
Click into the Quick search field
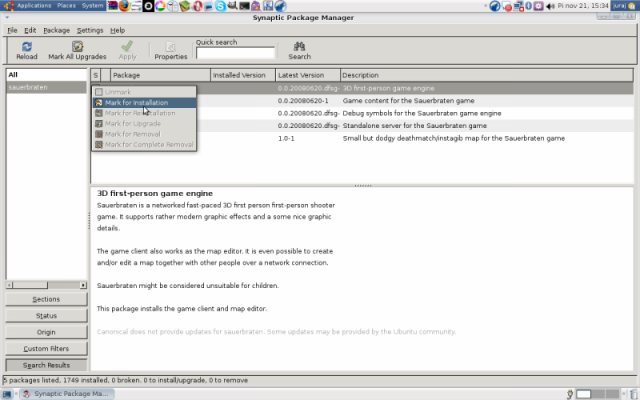point(236,53)
